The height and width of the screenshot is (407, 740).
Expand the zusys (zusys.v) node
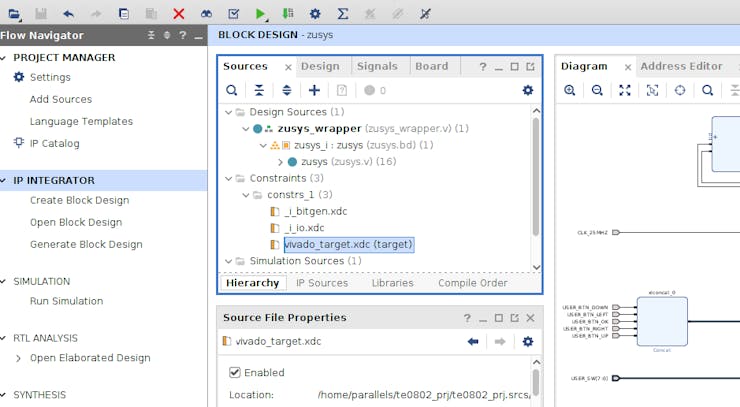tap(280, 162)
